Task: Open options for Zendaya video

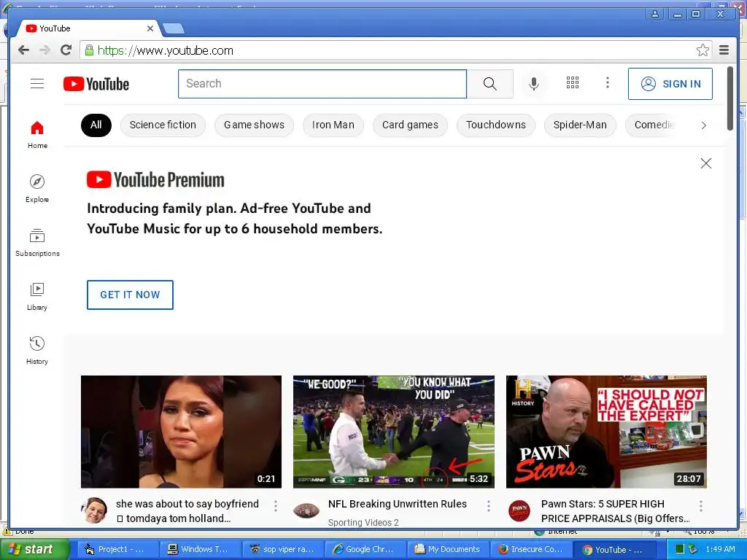Action: pyautogui.click(x=275, y=506)
